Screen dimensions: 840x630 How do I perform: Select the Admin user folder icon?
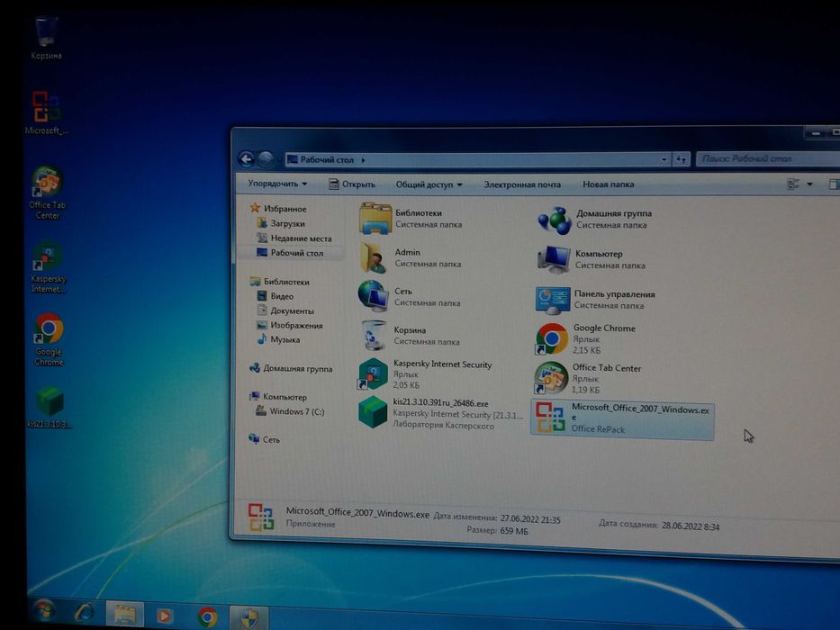(x=374, y=257)
